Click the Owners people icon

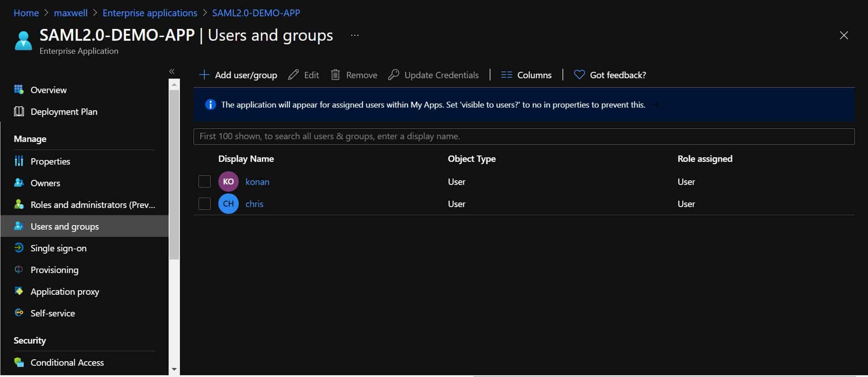click(x=19, y=183)
